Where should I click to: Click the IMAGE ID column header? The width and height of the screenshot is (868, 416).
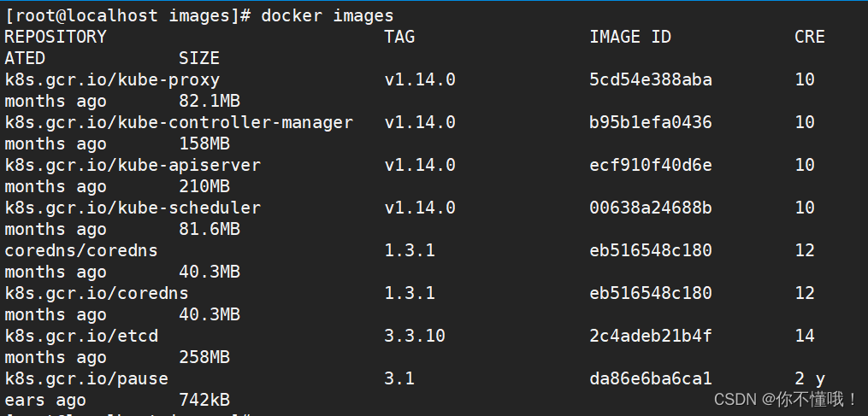pyautogui.click(x=630, y=37)
